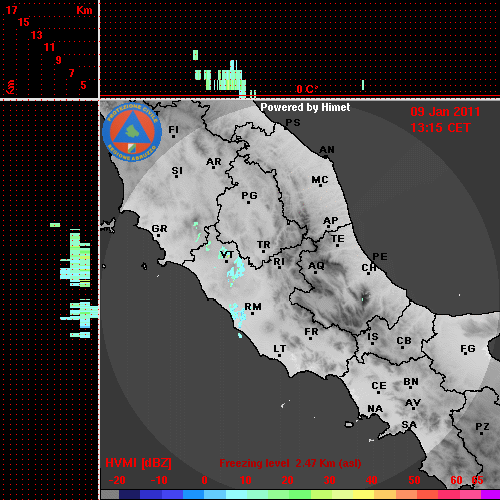Click the RM city label
This screenshot has height=500, width=500.
(x=253, y=306)
